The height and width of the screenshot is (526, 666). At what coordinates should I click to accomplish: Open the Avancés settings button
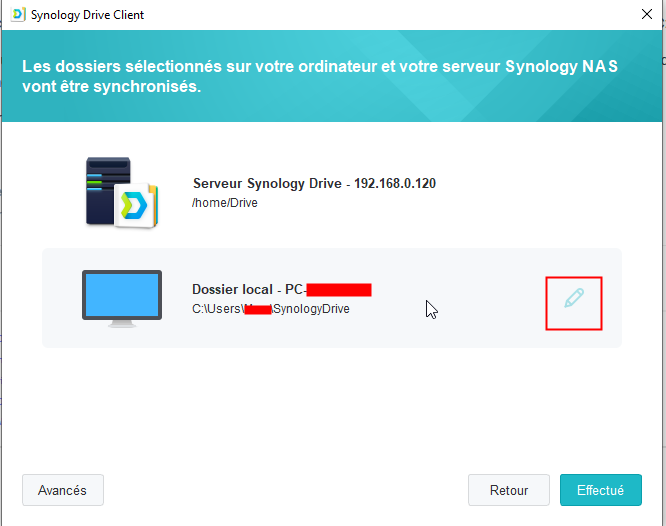pyautogui.click(x=63, y=490)
